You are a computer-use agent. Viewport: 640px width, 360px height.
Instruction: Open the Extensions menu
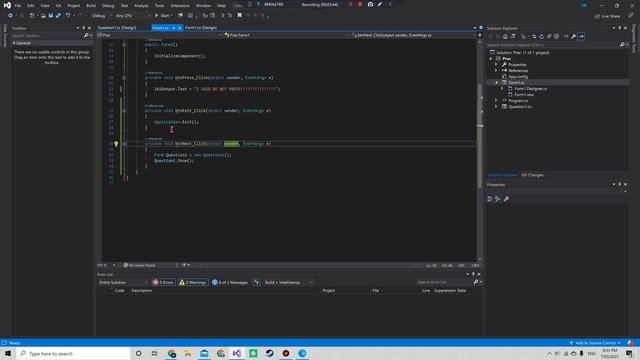(x=180, y=6)
